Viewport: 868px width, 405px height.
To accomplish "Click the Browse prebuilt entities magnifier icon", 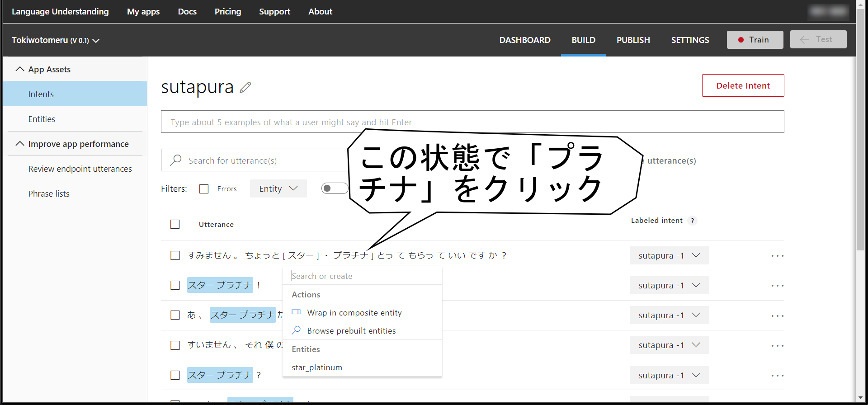I will (296, 330).
